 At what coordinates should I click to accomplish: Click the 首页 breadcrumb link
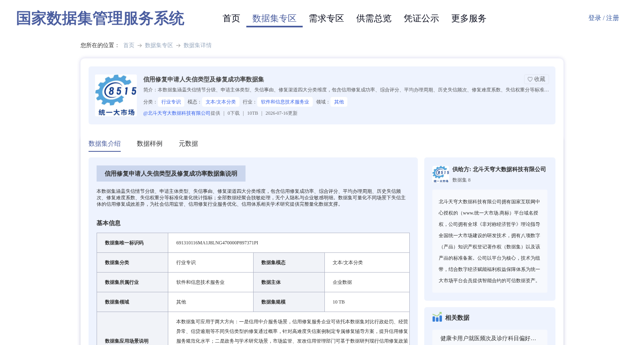pos(129,45)
